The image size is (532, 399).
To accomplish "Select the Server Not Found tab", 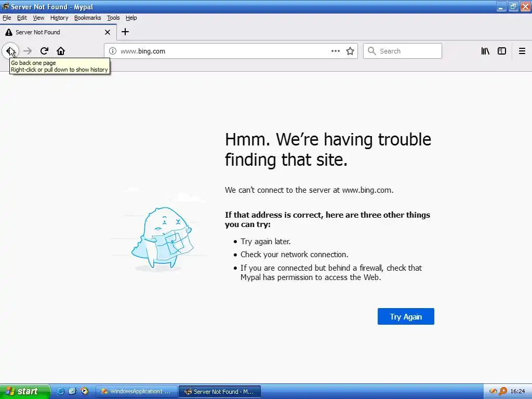I will pyautogui.click(x=58, y=32).
